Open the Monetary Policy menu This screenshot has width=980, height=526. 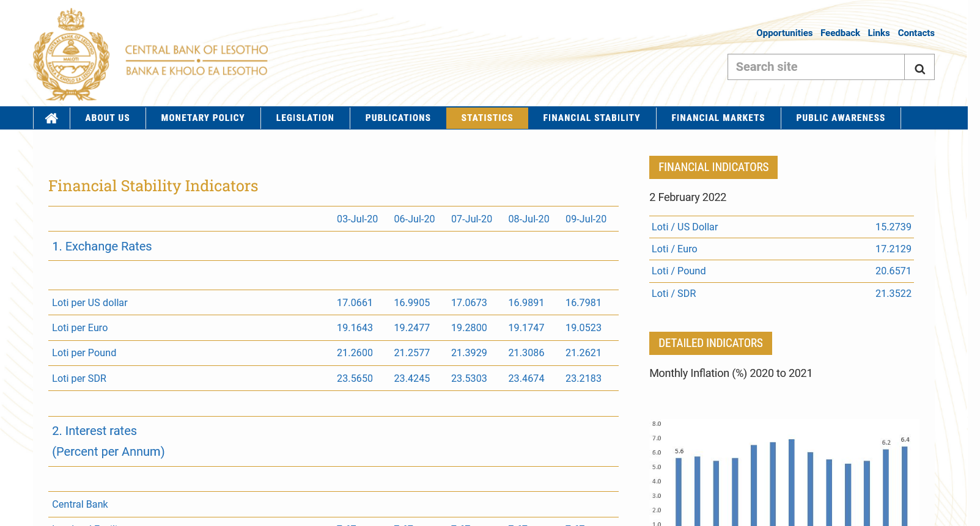point(203,118)
